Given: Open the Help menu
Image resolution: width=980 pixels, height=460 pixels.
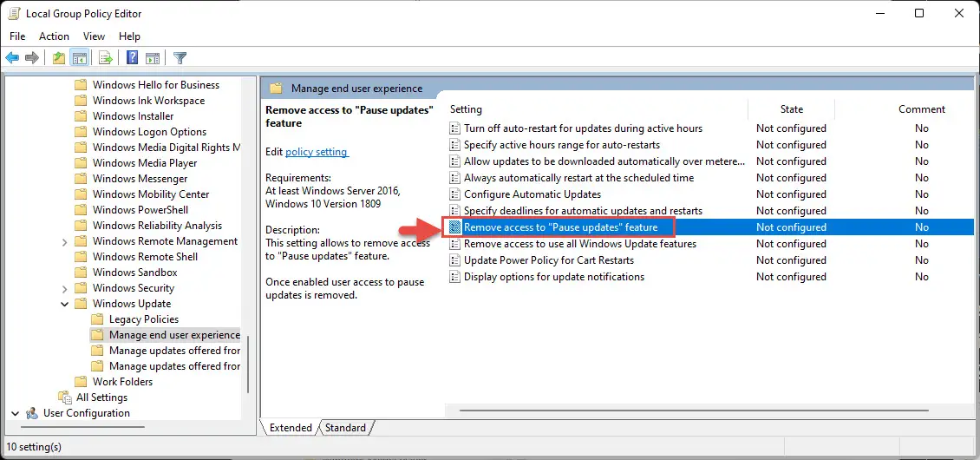Looking at the screenshot, I should click(129, 36).
